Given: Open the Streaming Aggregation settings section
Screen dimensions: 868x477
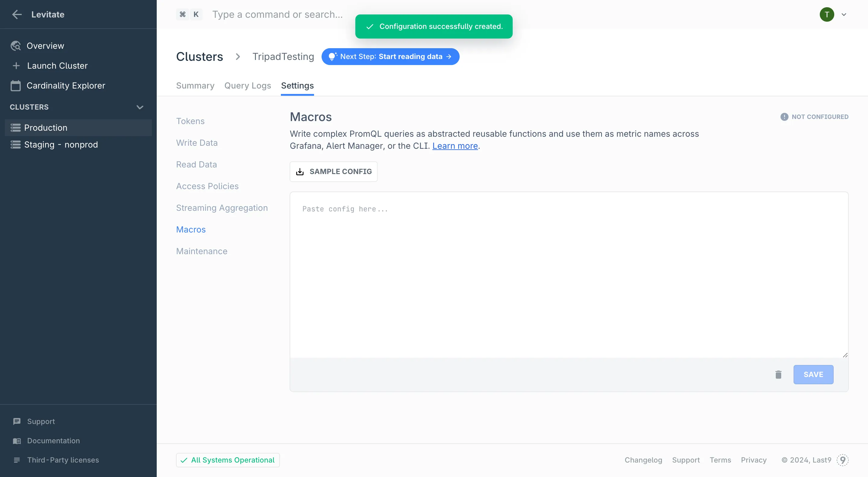Looking at the screenshot, I should click(222, 208).
